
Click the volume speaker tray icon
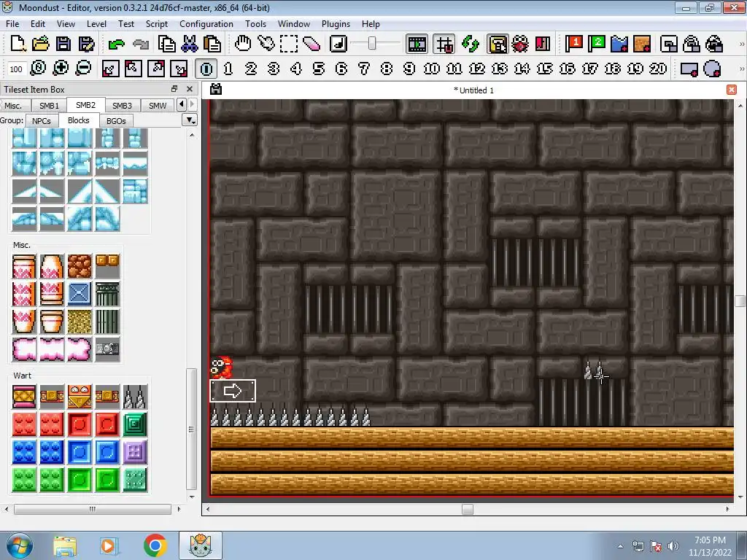pos(673,546)
